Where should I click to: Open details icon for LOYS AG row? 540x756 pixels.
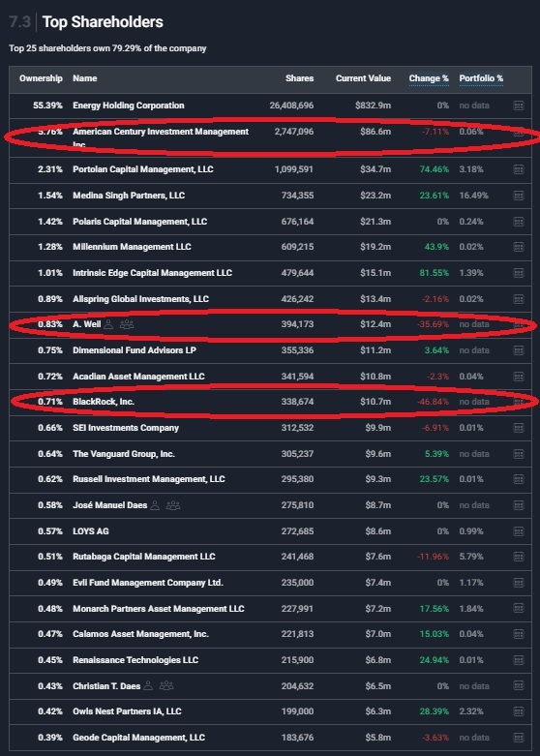coord(519,531)
